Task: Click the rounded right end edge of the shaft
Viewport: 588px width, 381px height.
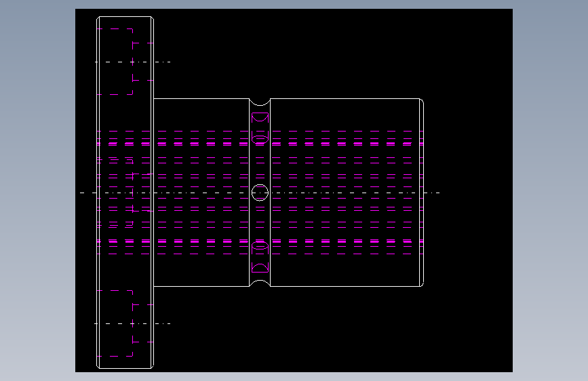Action: [x=422, y=193]
